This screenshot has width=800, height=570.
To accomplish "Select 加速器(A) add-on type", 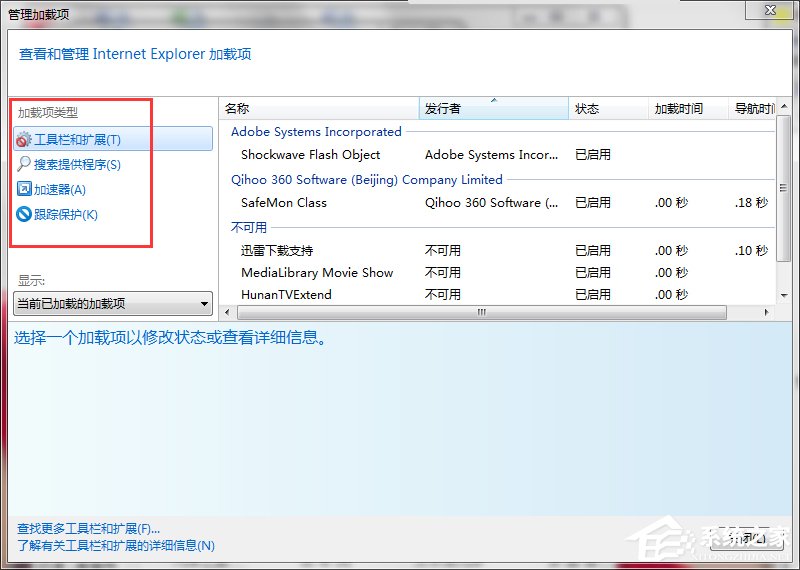I will (60, 189).
